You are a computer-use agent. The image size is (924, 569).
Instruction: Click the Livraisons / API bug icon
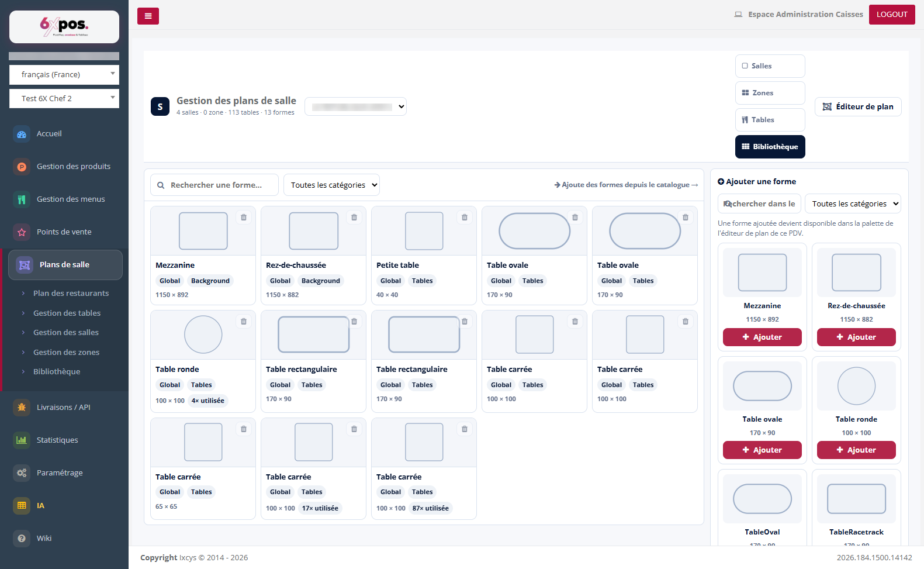coord(22,408)
